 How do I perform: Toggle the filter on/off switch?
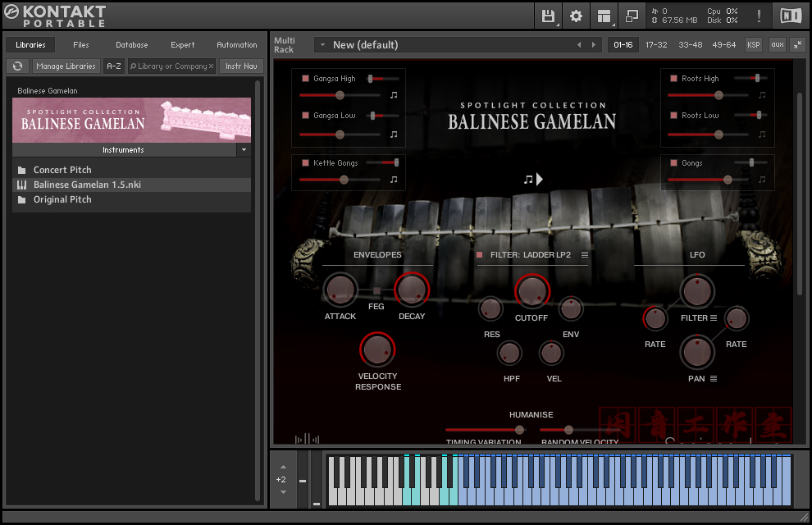[x=480, y=255]
